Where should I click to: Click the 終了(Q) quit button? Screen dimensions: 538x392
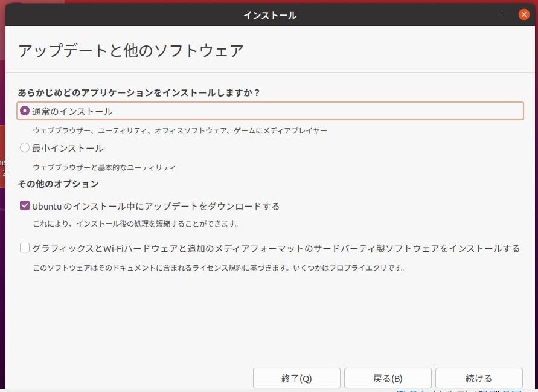point(296,378)
